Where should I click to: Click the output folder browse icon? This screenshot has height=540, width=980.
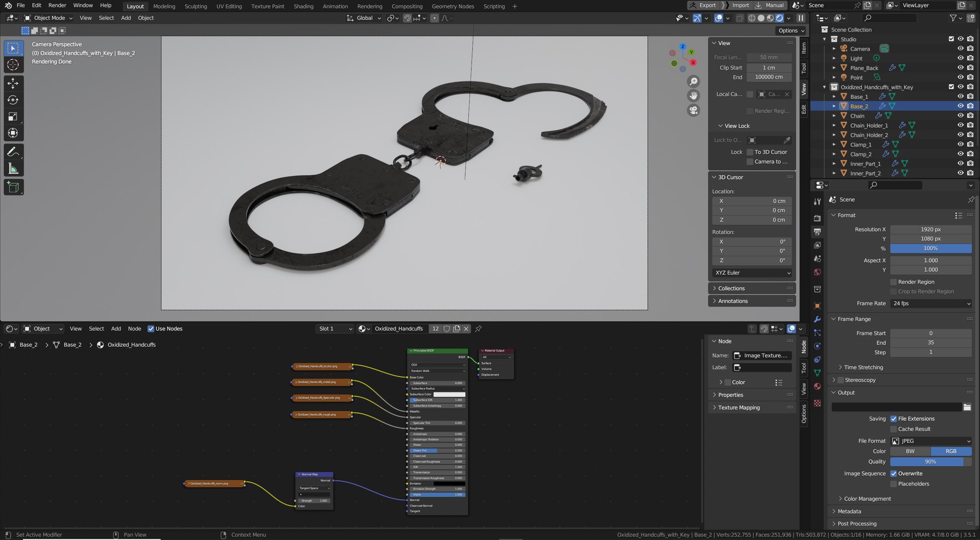click(x=967, y=407)
